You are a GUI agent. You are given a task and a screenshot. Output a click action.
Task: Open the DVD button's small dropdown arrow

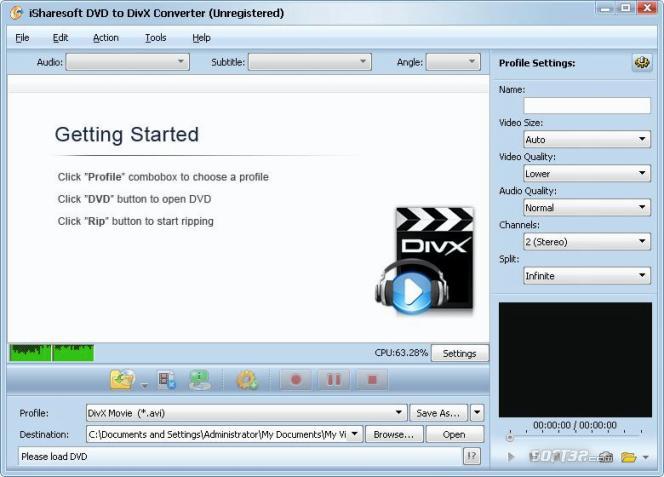144,385
